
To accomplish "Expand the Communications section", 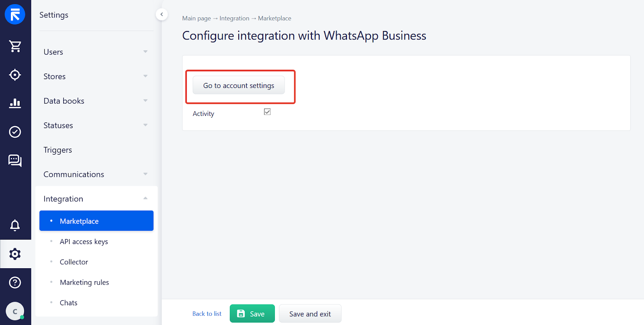I will [96, 174].
